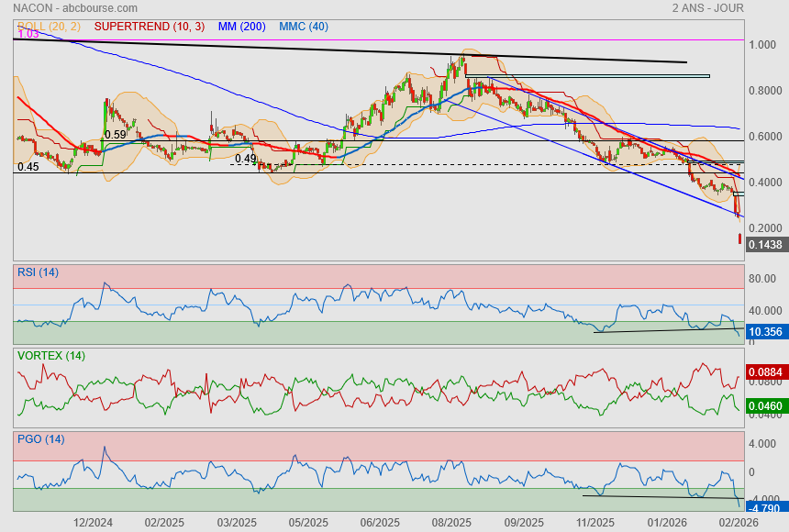Click the green Vortex value tag 0.0460
Image resolution: width=789 pixels, height=532 pixels.
[x=765, y=405]
